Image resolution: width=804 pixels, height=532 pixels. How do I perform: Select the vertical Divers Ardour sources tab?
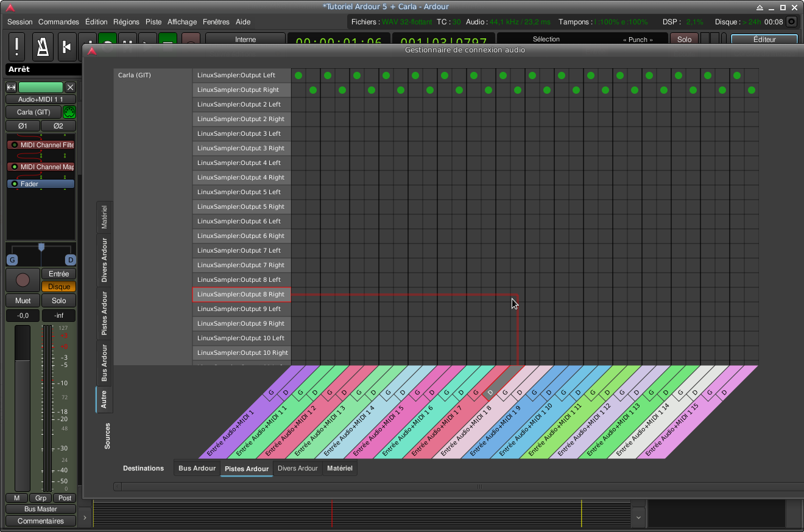104,260
